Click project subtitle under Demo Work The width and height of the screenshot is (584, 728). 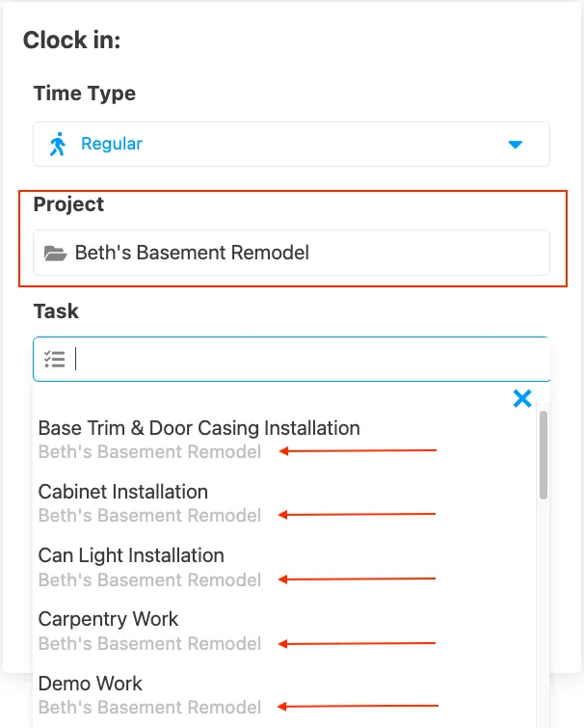tap(149, 708)
